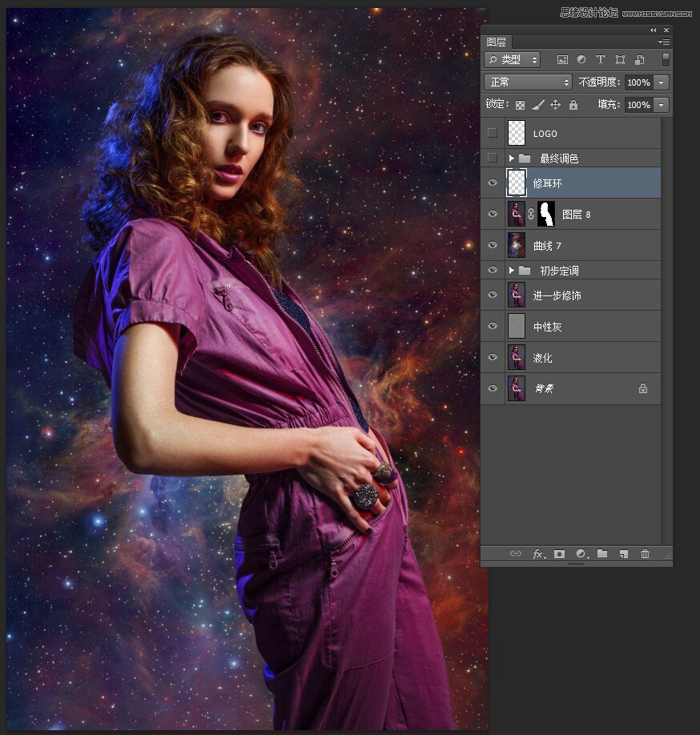This screenshot has width=700, height=735.
Task: Add a layer style with fx button
Action: tap(538, 554)
